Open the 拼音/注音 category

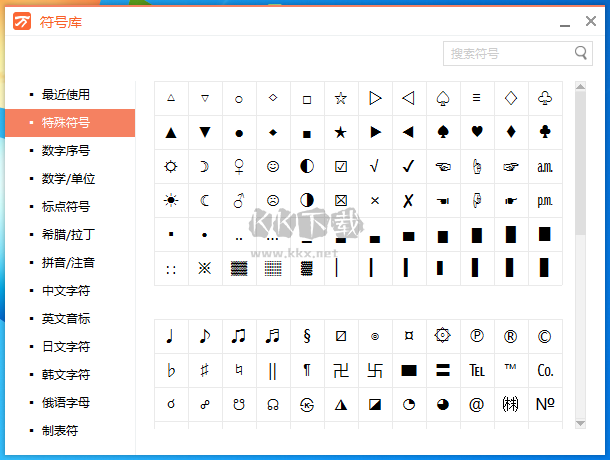[70, 263]
